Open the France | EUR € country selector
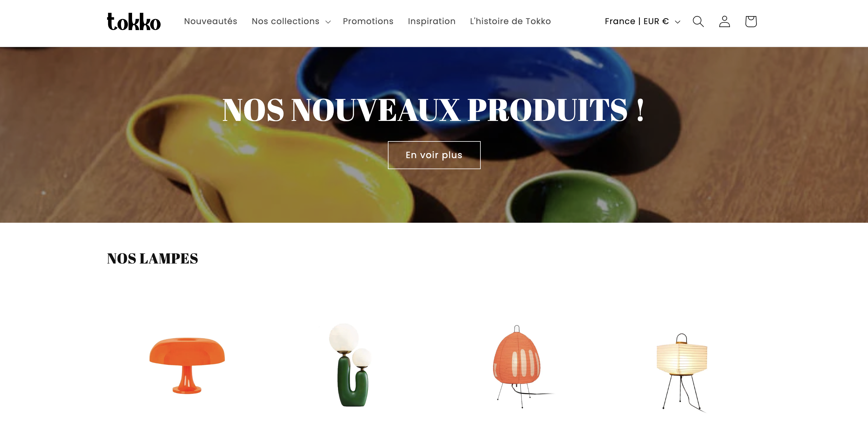 (642, 21)
